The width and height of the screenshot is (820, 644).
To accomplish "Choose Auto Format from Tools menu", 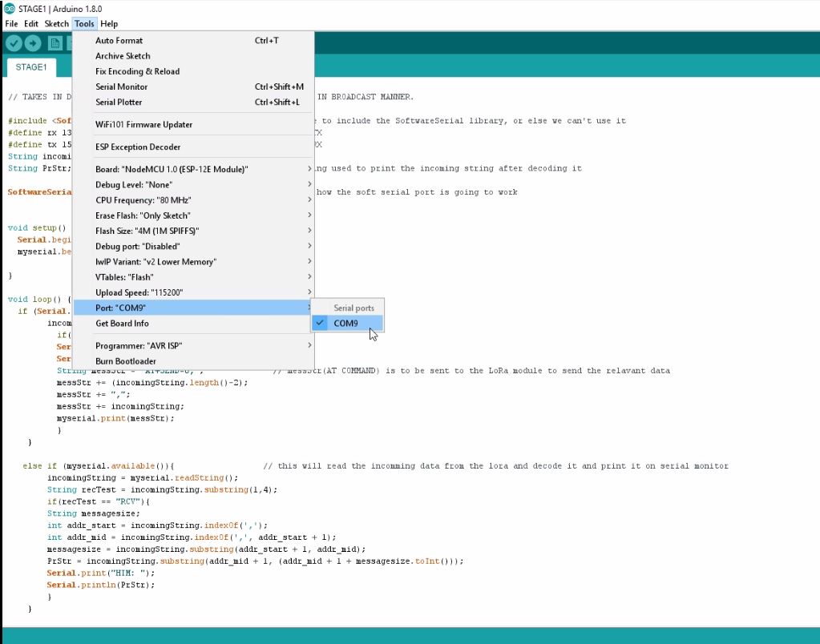I will pyautogui.click(x=193, y=40).
